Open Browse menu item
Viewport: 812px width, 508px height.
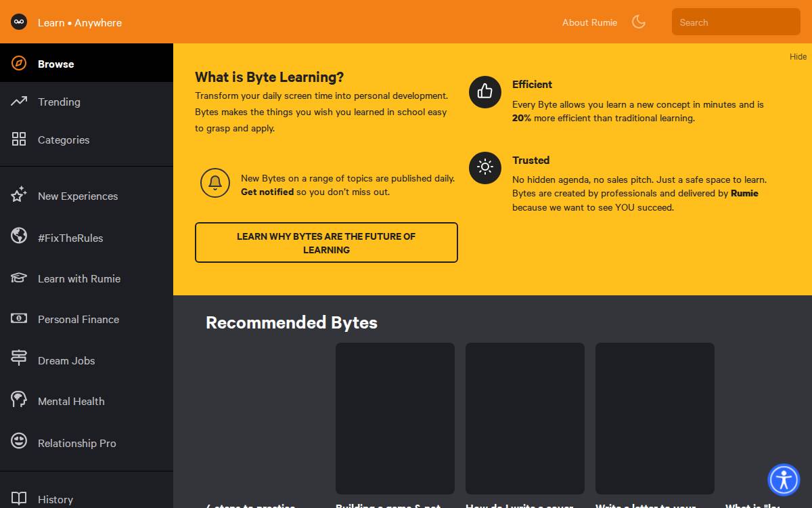point(87,63)
